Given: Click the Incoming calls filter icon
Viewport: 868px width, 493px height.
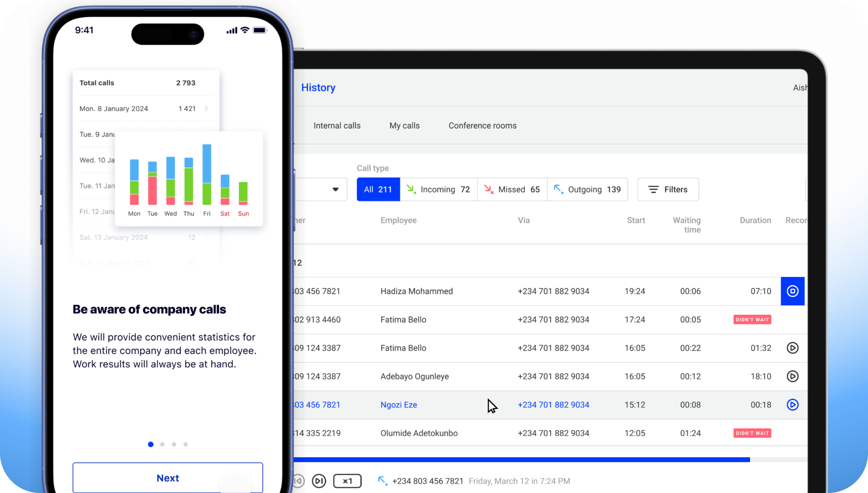Looking at the screenshot, I should 412,189.
